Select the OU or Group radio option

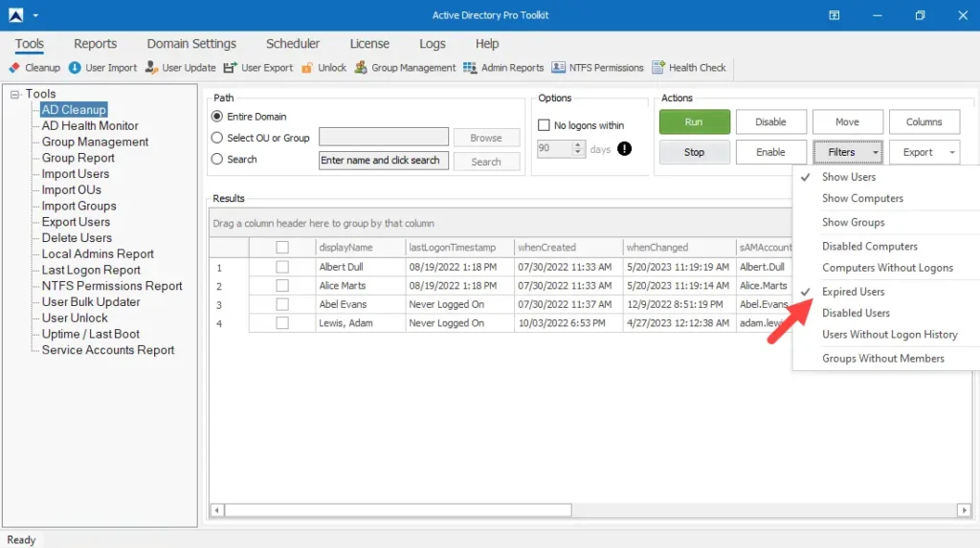pos(217,138)
